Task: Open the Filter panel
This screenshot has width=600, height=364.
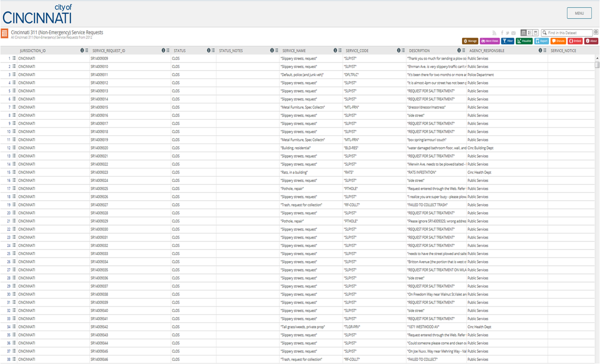Action: click(507, 41)
